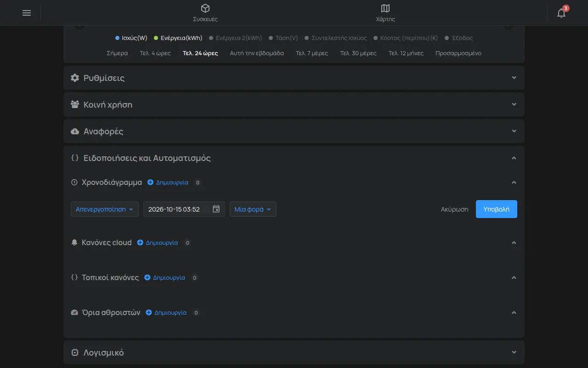588x368 pixels.
Task: Cancel the schedule with Ακύρωση
Action: pyautogui.click(x=455, y=209)
